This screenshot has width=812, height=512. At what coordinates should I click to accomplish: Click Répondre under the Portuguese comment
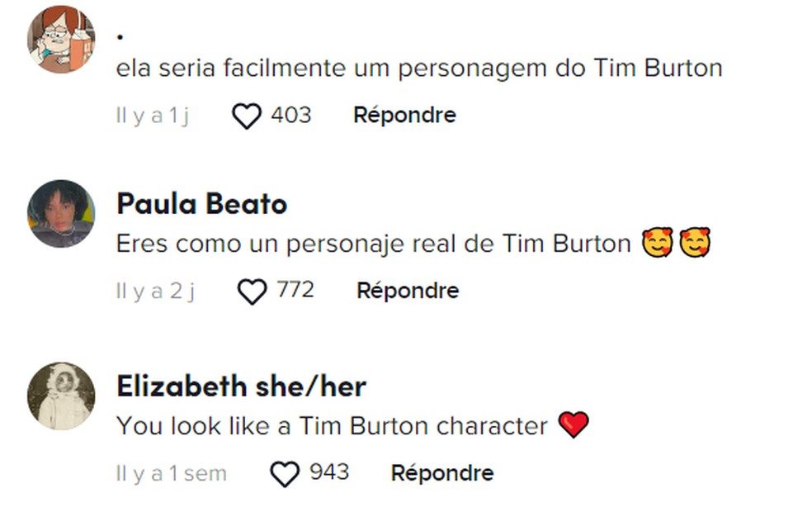(404, 115)
